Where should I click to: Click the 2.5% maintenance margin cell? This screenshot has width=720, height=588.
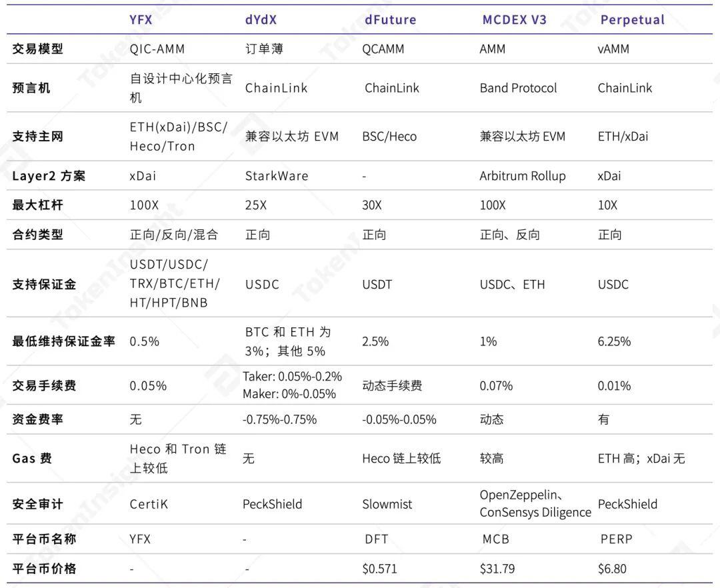point(375,341)
